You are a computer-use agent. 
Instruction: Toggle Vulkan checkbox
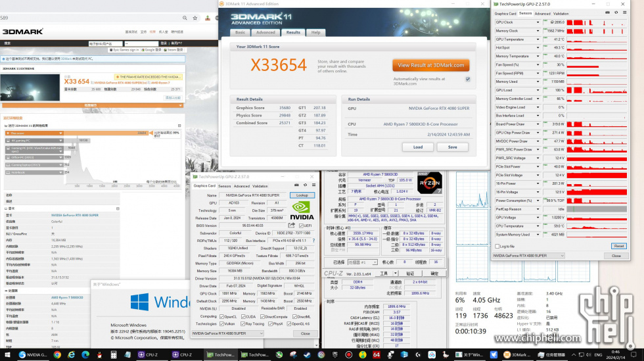[222, 324]
